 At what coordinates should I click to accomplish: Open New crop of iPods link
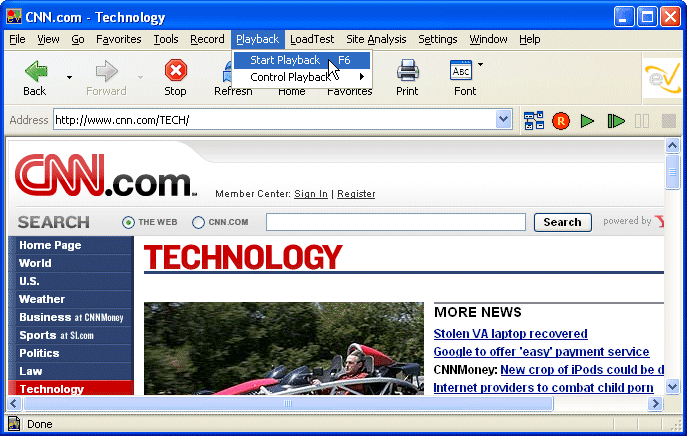(582, 370)
